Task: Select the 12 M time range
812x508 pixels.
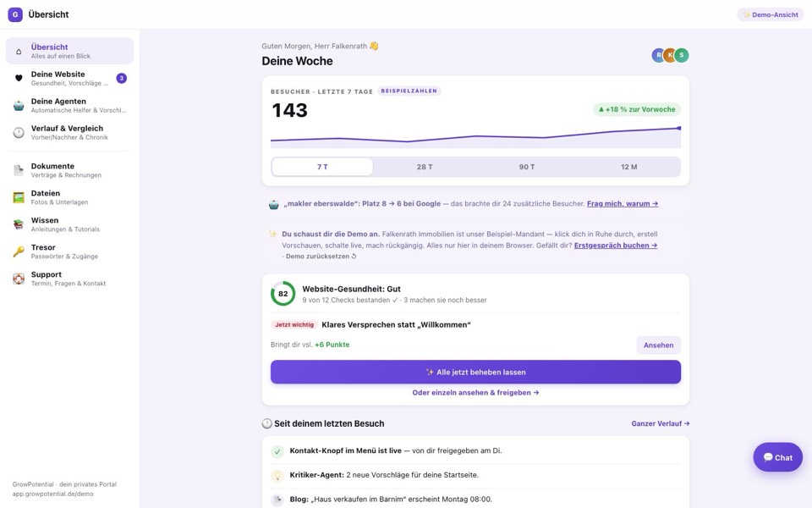Action: coord(628,167)
